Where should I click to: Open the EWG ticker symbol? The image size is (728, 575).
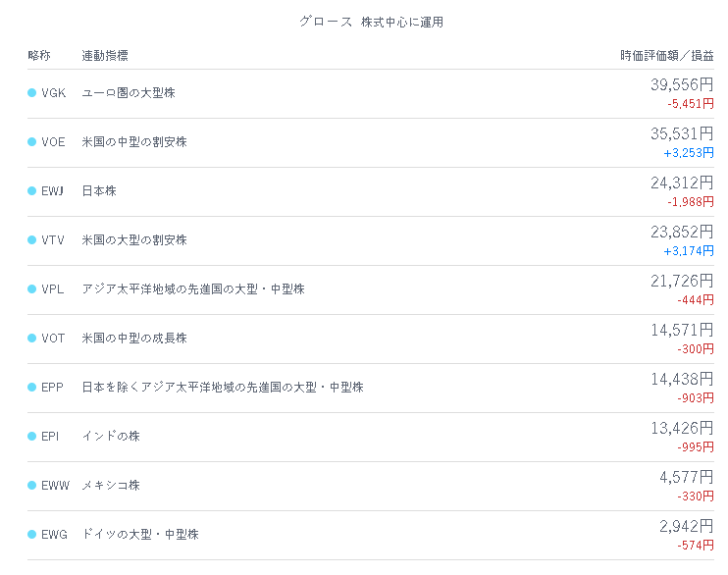coord(54,535)
